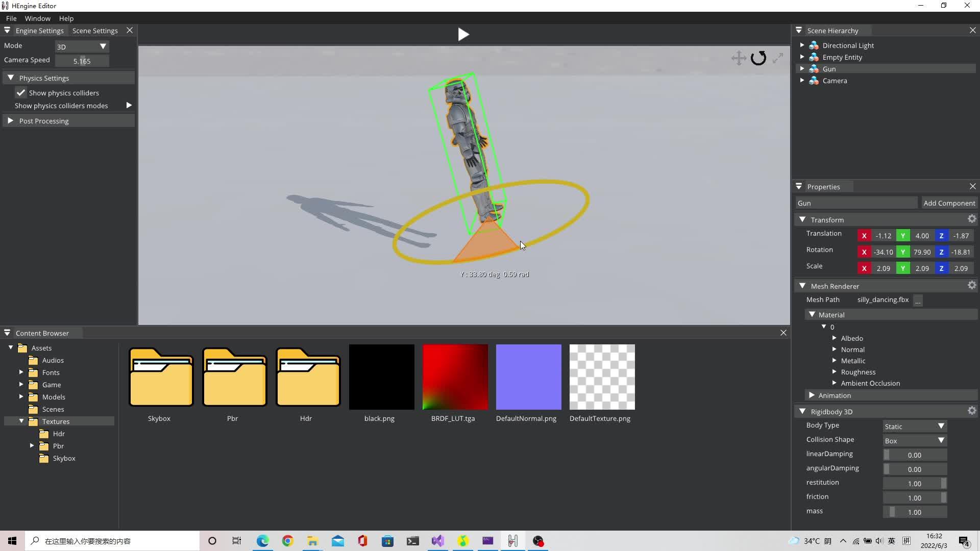Select the translate gizmo tool
Viewport: 980px width, 551px height.
[739, 58]
